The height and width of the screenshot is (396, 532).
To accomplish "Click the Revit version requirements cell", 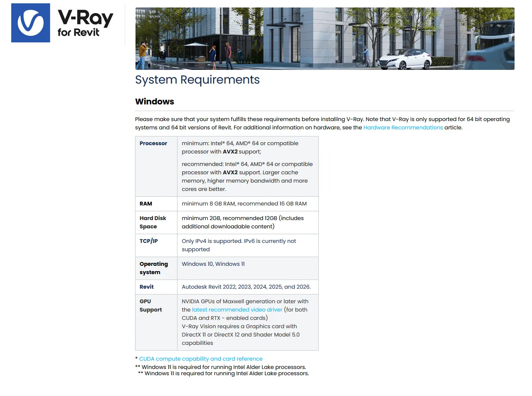I will (246, 287).
